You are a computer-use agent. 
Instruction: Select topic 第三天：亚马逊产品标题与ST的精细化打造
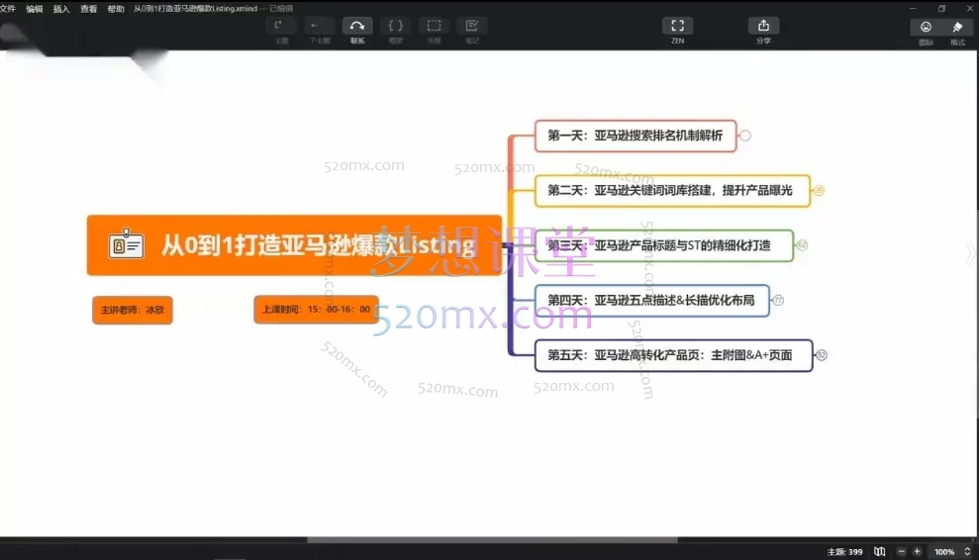pos(664,245)
